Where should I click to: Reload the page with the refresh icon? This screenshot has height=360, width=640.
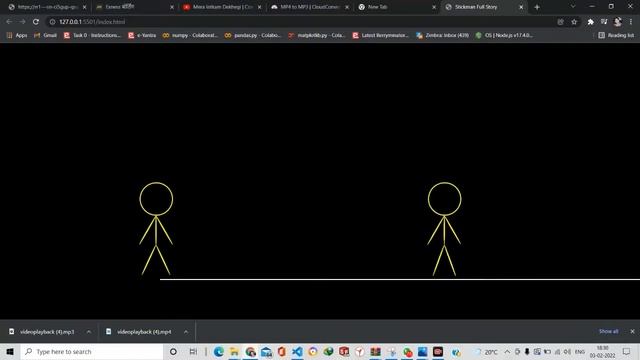point(36,22)
